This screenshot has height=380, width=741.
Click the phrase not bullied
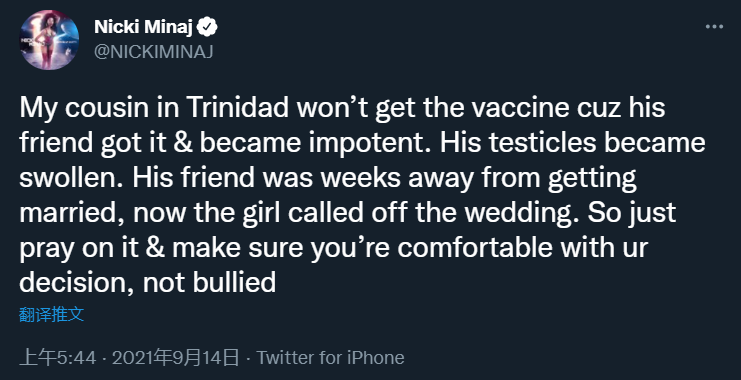209,283
